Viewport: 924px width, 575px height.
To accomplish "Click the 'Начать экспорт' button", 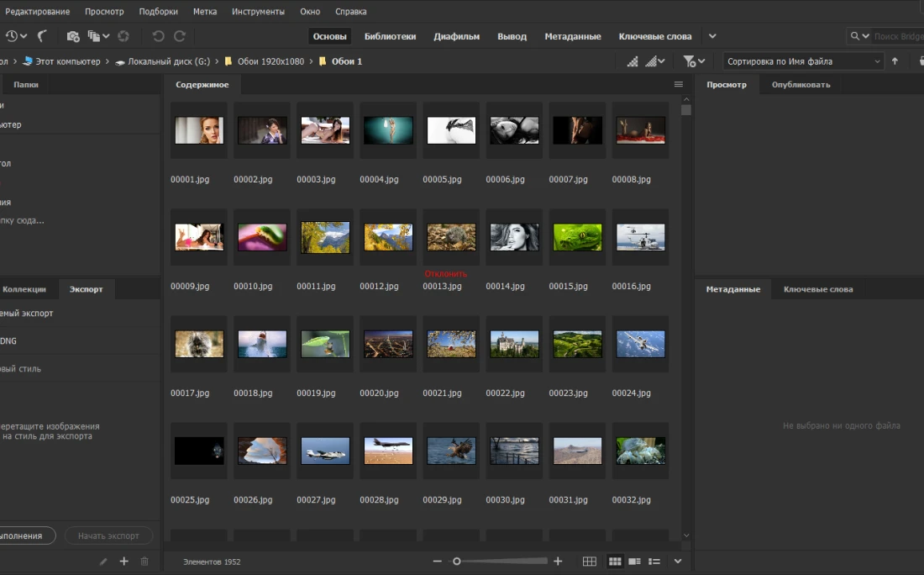I will pos(109,535).
